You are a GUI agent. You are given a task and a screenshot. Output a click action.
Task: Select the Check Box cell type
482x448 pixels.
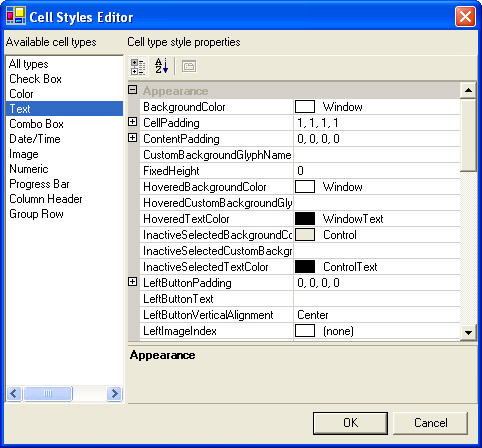(64, 79)
